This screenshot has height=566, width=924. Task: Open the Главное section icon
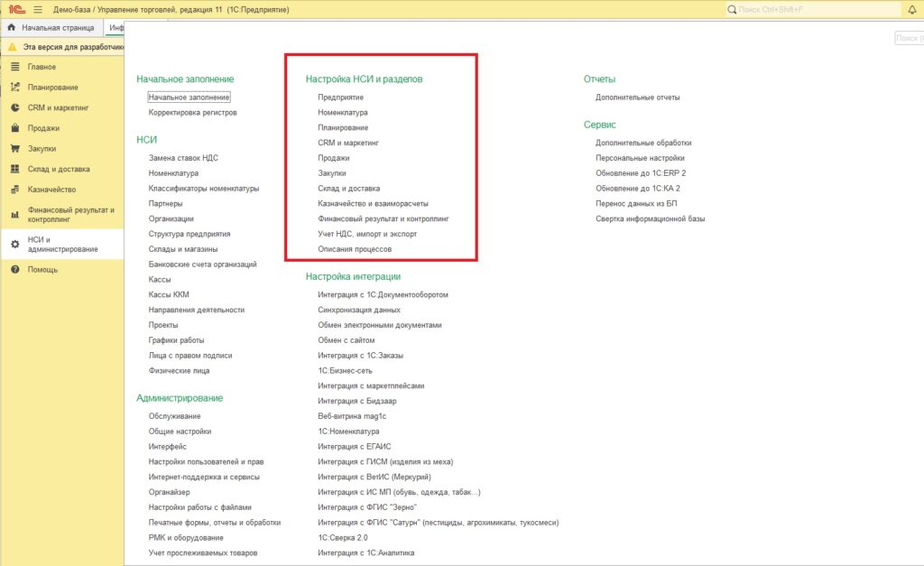14,67
